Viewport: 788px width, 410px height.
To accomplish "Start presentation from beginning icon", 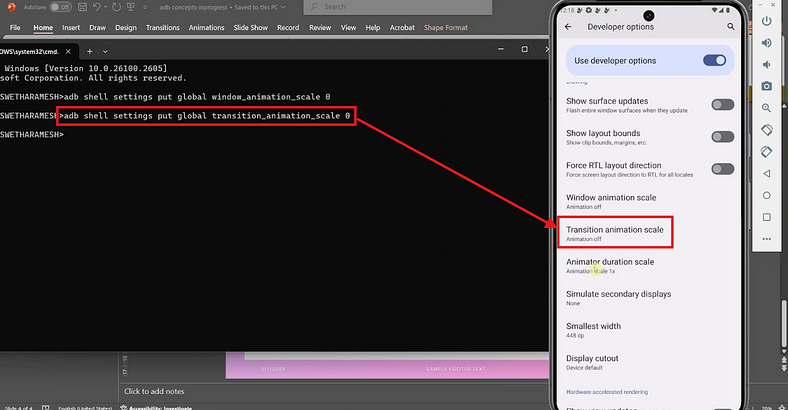I will (131, 7).
